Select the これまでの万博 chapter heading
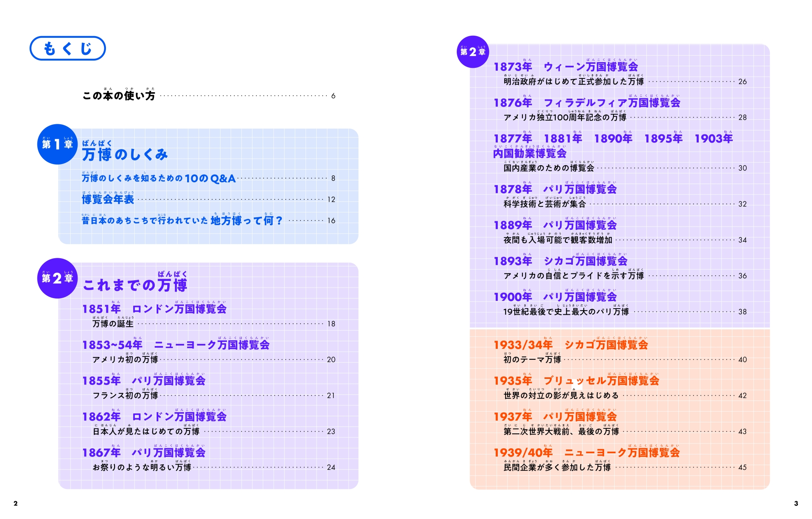 pos(135,285)
